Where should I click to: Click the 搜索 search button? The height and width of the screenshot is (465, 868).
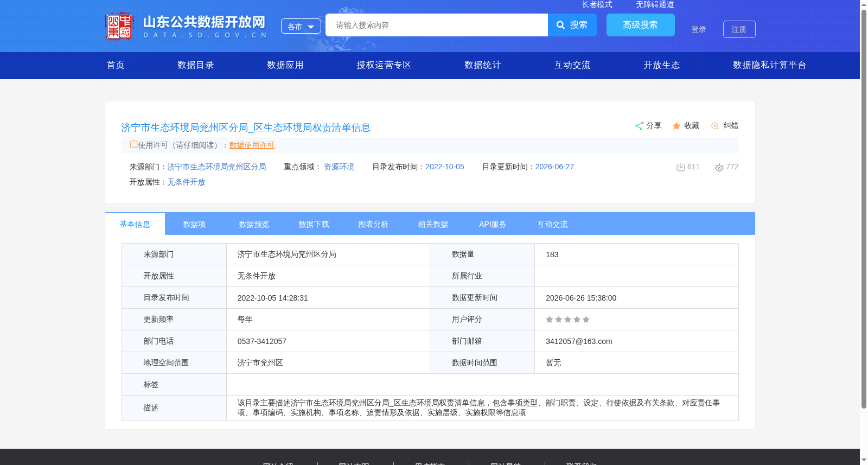pyautogui.click(x=572, y=25)
